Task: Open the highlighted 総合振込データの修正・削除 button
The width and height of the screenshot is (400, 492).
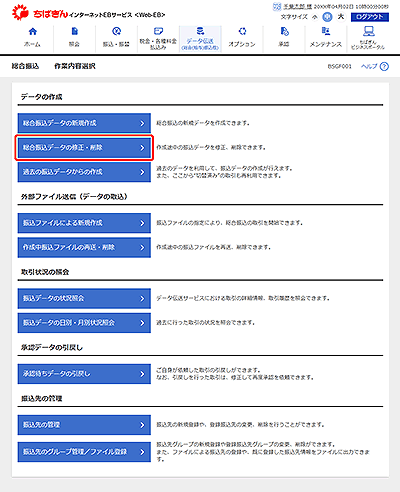Action: click(84, 147)
